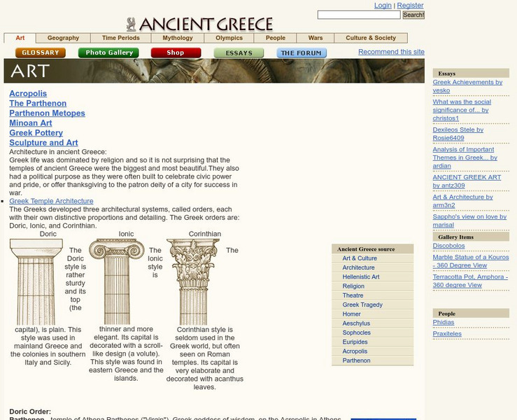The width and height of the screenshot is (517, 420).
Task: Open the orange Glossary button
Action: pyautogui.click(x=41, y=52)
